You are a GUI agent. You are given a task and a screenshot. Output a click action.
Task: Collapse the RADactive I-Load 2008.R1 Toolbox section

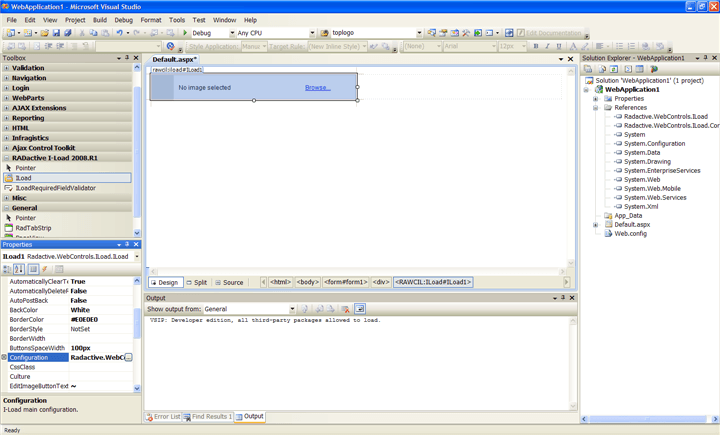(x=6, y=158)
